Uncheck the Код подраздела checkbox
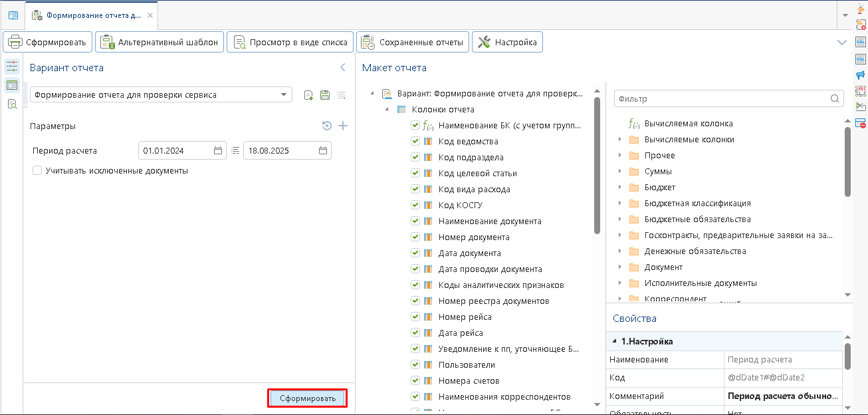This screenshot has height=415, width=868. click(x=415, y=157)
